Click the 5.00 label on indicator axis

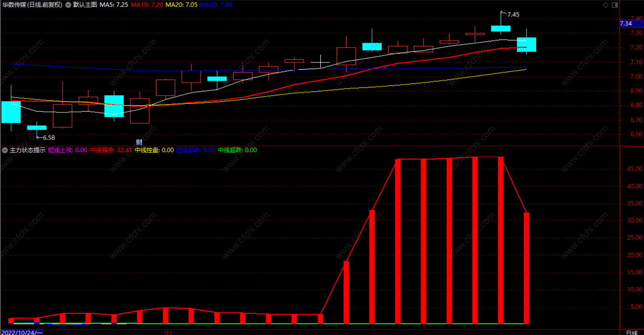tap(636, 307)
